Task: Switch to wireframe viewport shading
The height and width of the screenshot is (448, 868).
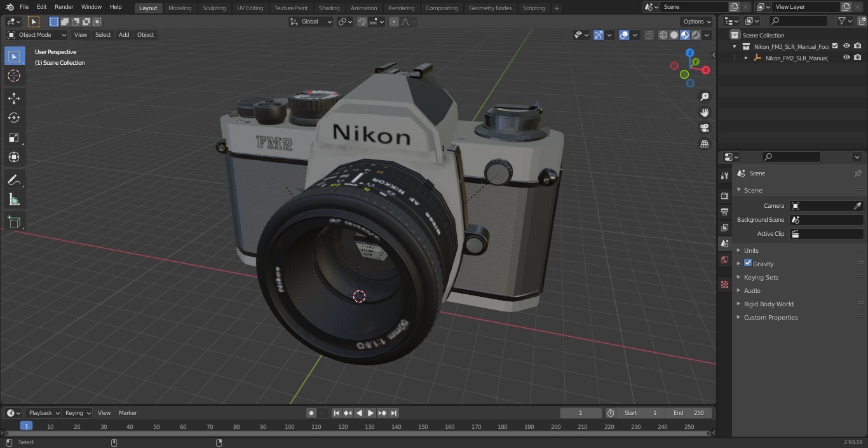Action: click(x=663, y=35)
